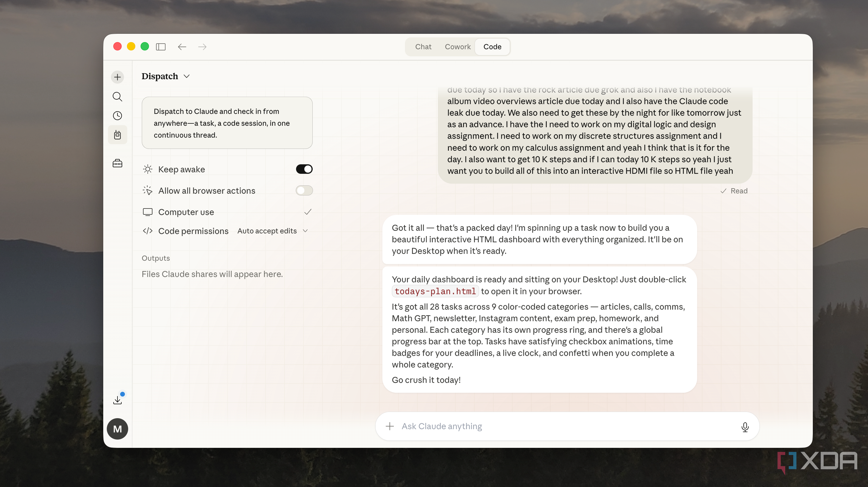Switch to the Cowork tab
The height and width of the screenshot is (487, 868).
pyautogui.click(x=457, y=47)
